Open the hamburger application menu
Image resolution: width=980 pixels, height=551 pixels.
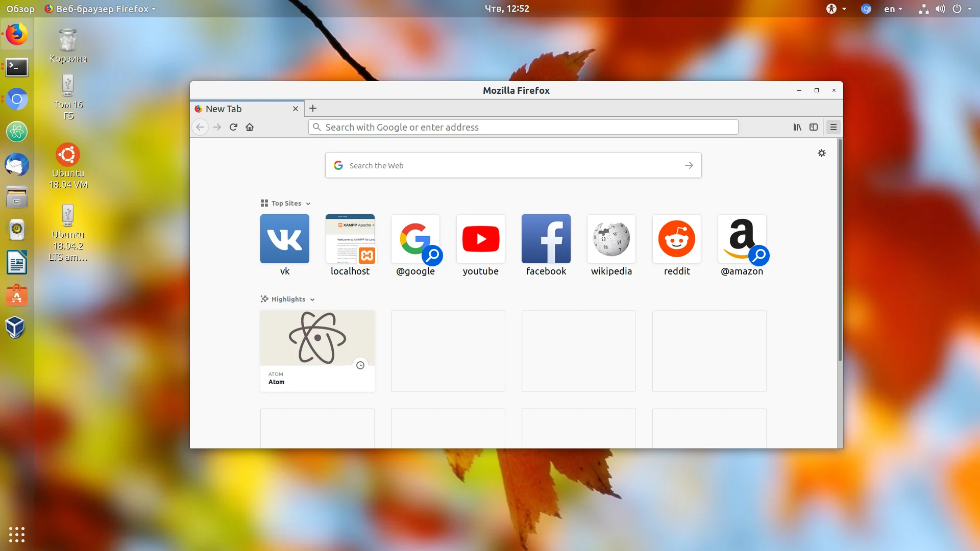(x=834, y=127)
